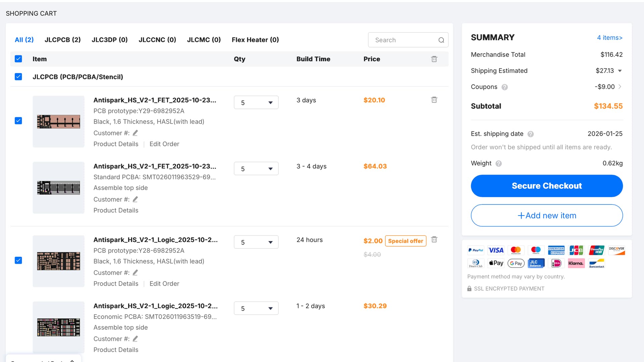This screenshot has height=362, width=644.
Task: Click the Weight help question icon
Action: pyautogui.click(x=498, y=164)
